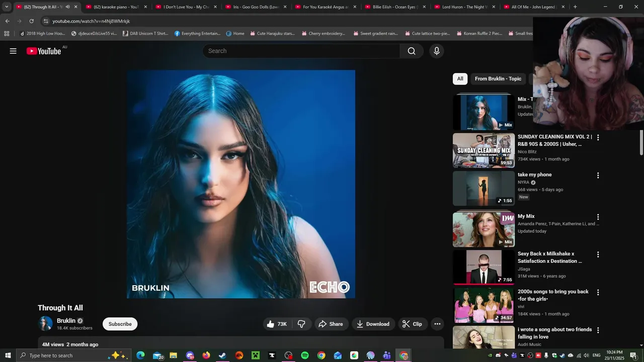Like the video with thumbs up 73K
The height and width of the screenshot is (362, 644).
pyautogui.click(x=277, y=324)
